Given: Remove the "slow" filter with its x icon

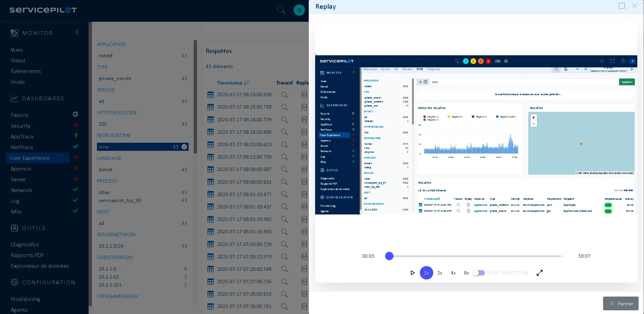Looking at the screenshot, I should (184, 146).
